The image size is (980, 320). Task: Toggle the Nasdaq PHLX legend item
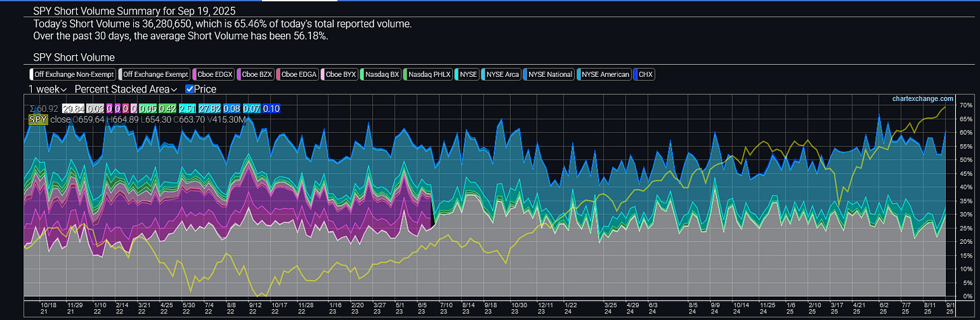coord(429,75)
